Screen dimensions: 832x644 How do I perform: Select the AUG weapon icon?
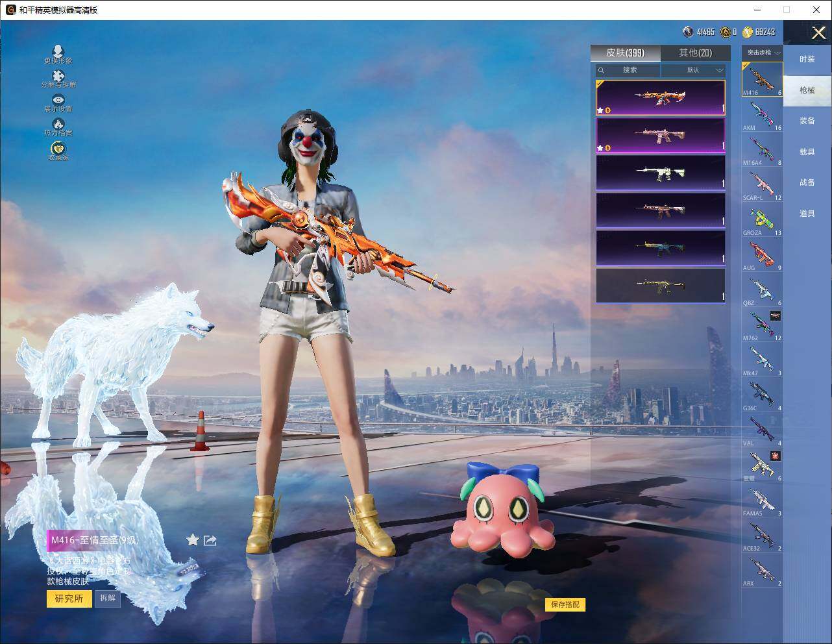pyautogui.click(x=763, y=254)
